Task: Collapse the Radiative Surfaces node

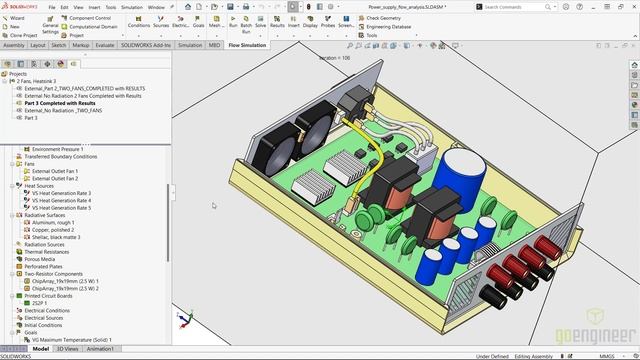Action: 12,216
